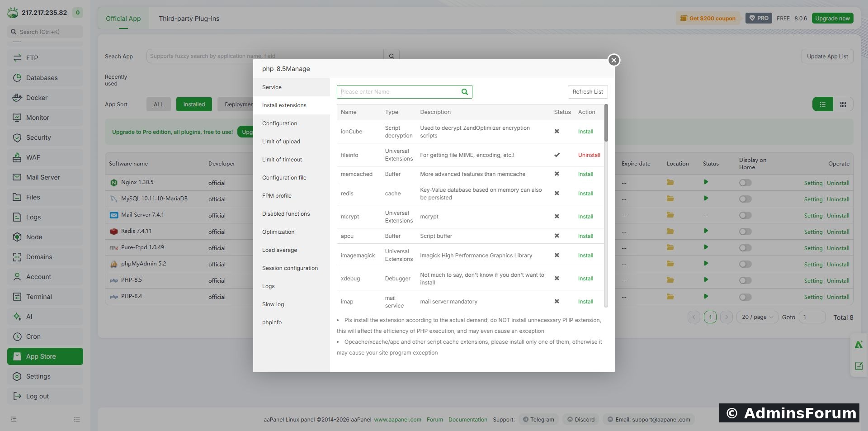Focus the Goto page number field

click(812, 317)
